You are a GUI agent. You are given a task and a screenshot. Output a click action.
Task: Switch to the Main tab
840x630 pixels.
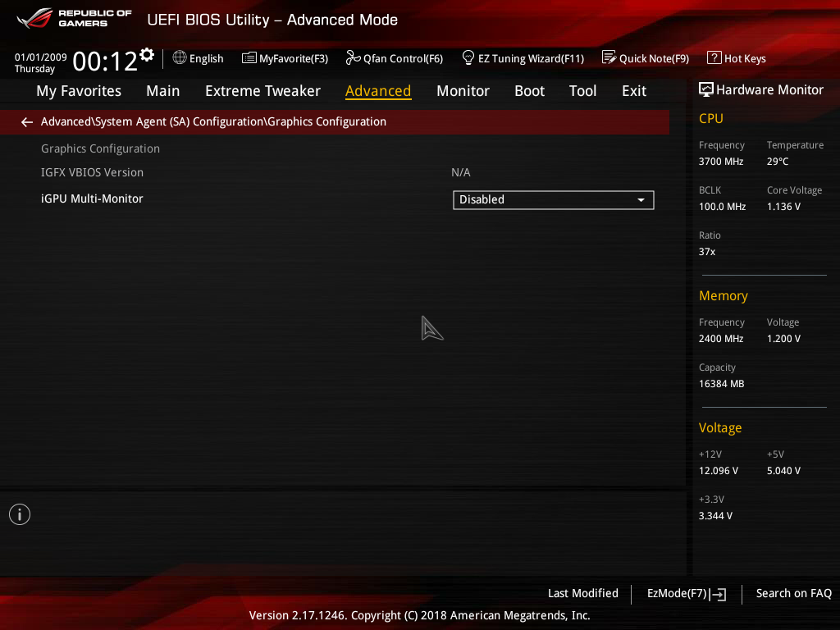point(163,91)
